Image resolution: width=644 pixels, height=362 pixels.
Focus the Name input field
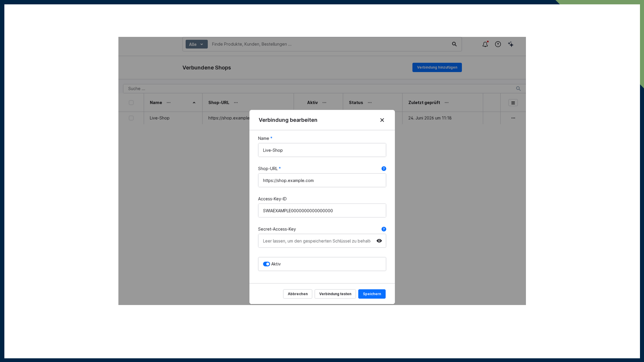click(x=322, y=150)
